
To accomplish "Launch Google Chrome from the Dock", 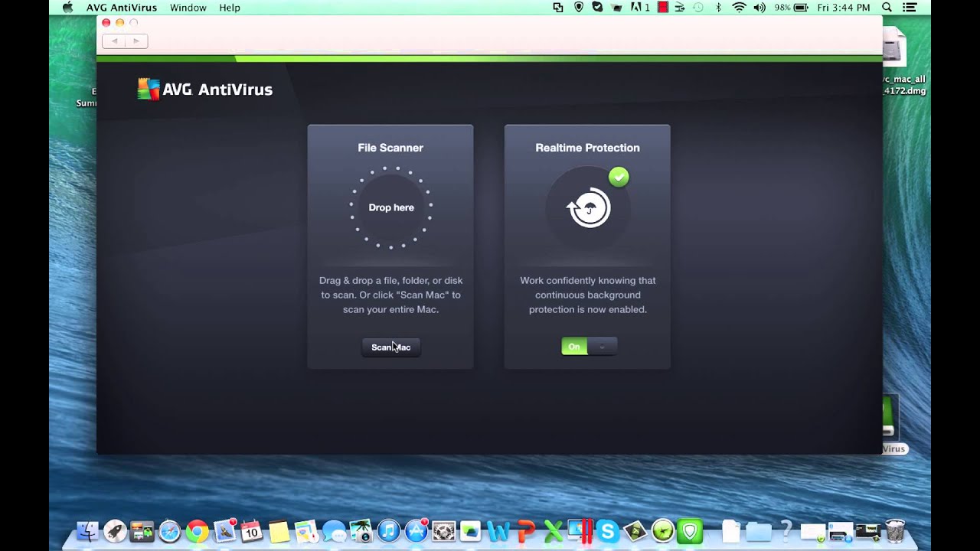I will point(197,531).
